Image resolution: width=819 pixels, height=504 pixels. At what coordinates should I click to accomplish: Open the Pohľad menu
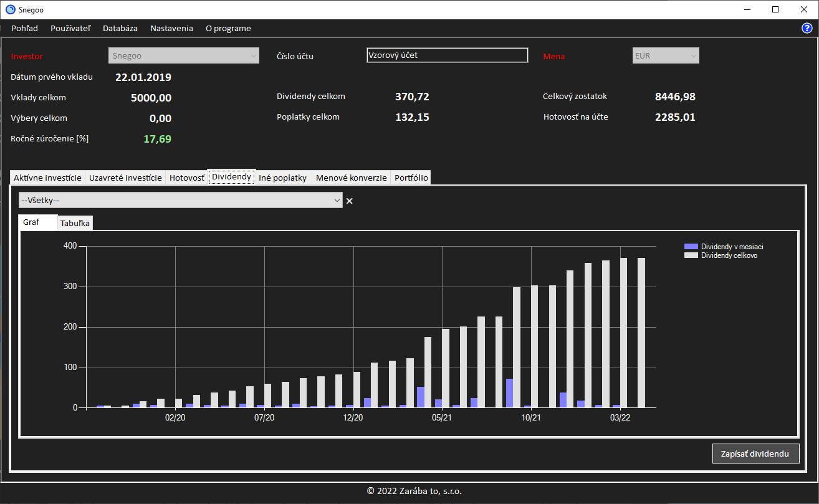(24, 28)
